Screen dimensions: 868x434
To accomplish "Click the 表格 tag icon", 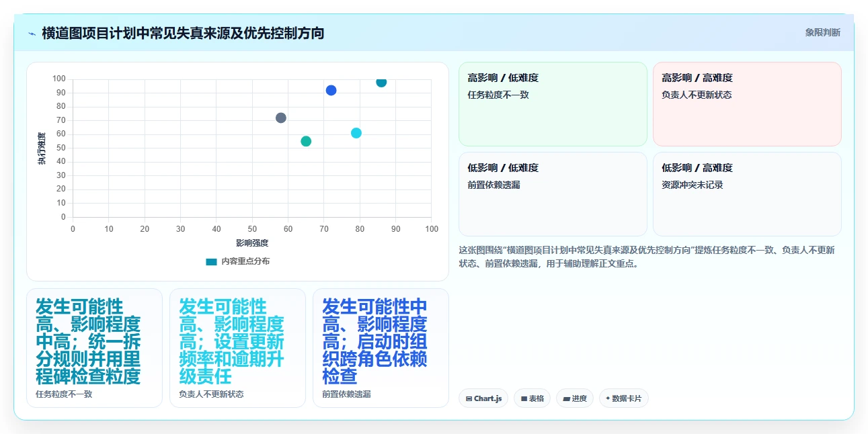I will [524, 398].
